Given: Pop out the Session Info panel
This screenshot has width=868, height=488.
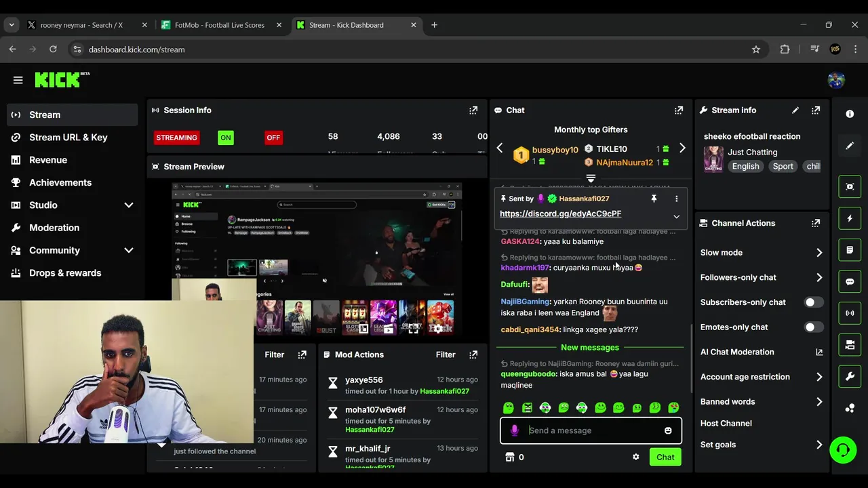Looking at the screenshot, I should click(x=473, y=110).
